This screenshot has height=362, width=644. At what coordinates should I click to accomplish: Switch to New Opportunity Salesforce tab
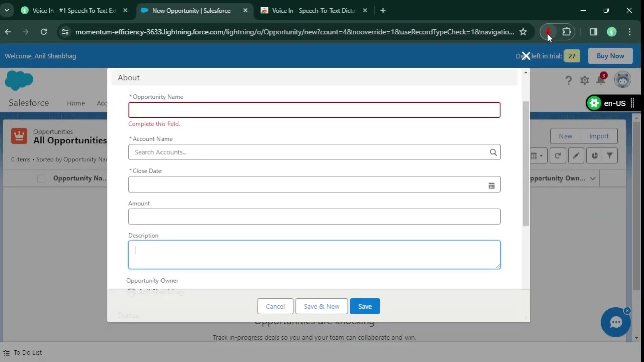194,10
